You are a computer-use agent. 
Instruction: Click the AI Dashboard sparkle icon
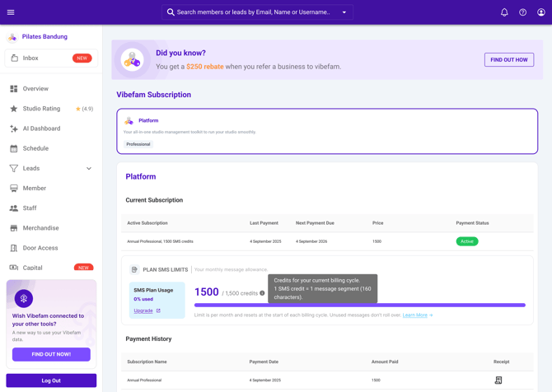(x=14, y=128)
